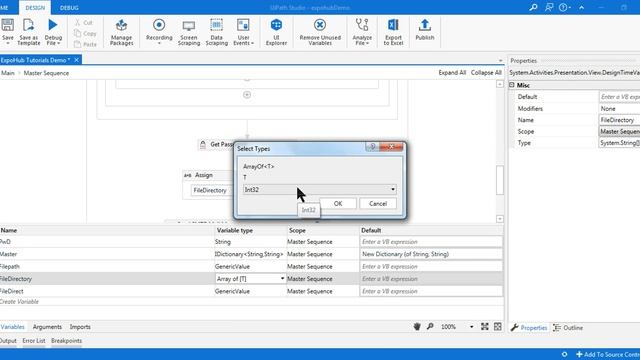Click the Overview icon
The image size is (640, 360).
[x=498, y=327]
